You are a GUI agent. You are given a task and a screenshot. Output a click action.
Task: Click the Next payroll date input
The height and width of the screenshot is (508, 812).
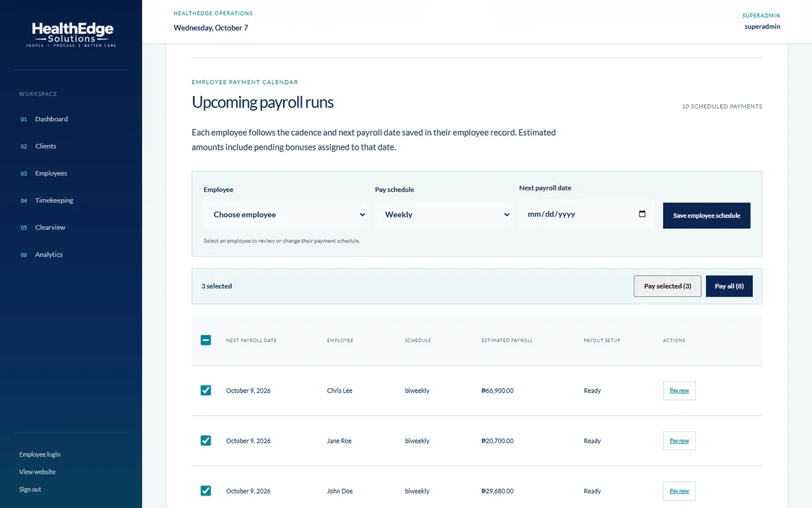pos(587,214)
